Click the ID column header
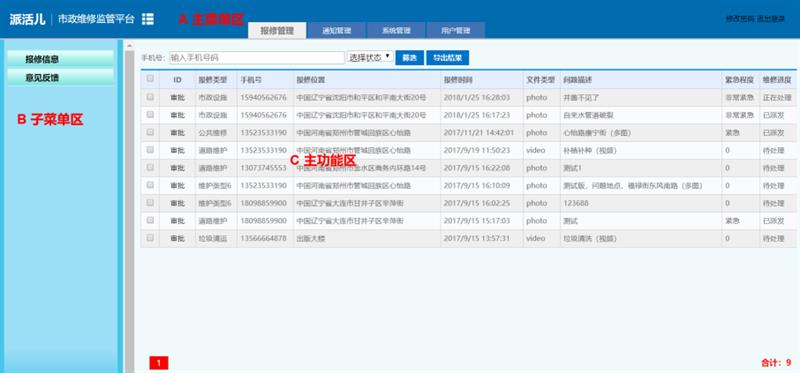This screenshot has height=373, width=800. coord(178,80)
